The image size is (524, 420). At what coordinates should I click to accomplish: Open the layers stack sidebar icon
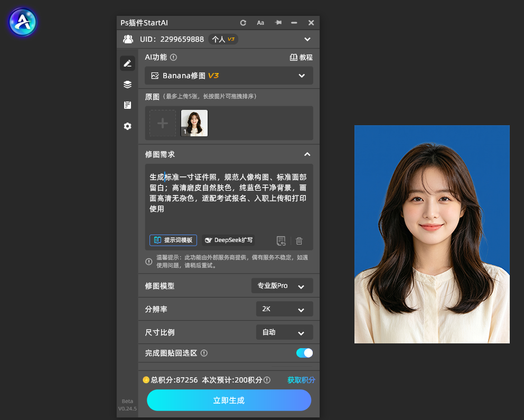pos(127,84)
